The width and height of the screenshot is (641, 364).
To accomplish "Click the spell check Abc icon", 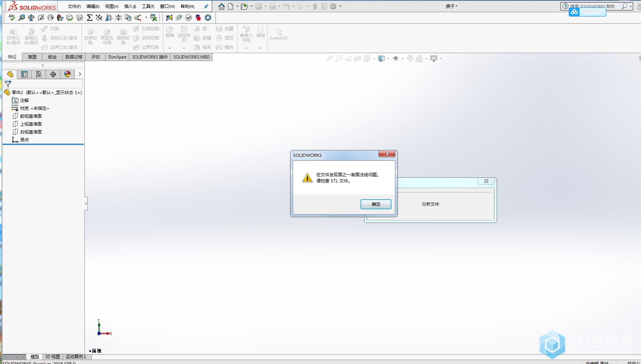I will [12, 18].
